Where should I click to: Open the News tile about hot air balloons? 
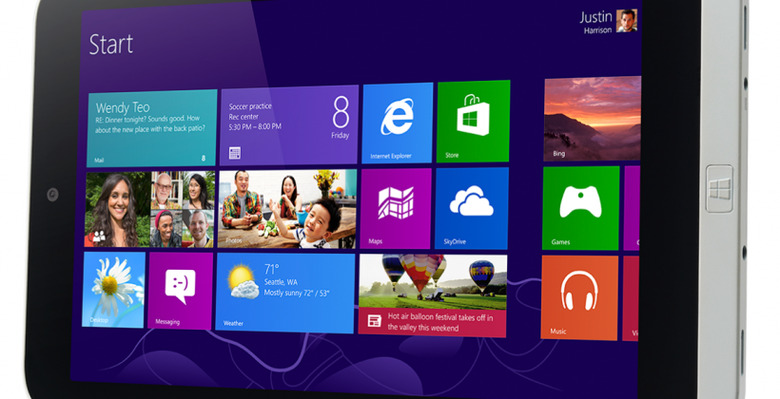click(x=432, y=296)
